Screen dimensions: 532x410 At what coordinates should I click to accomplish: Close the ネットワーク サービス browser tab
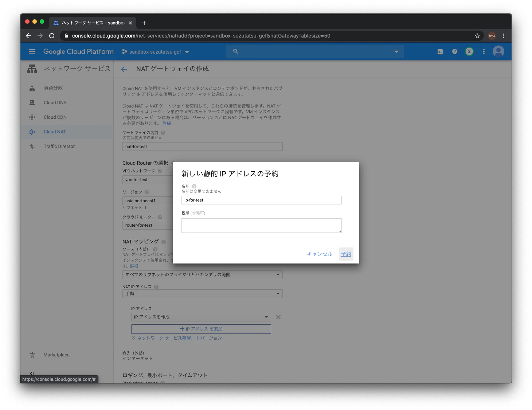pyautogui.click(x=130, y=23)
